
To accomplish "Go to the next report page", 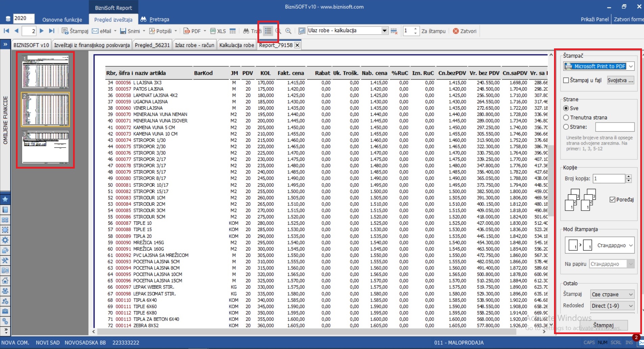I will (42, 31).
